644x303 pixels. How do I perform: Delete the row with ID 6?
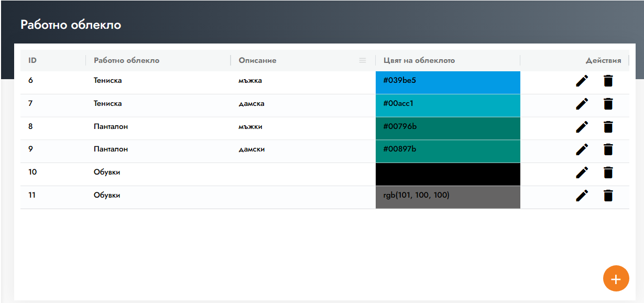608,81
